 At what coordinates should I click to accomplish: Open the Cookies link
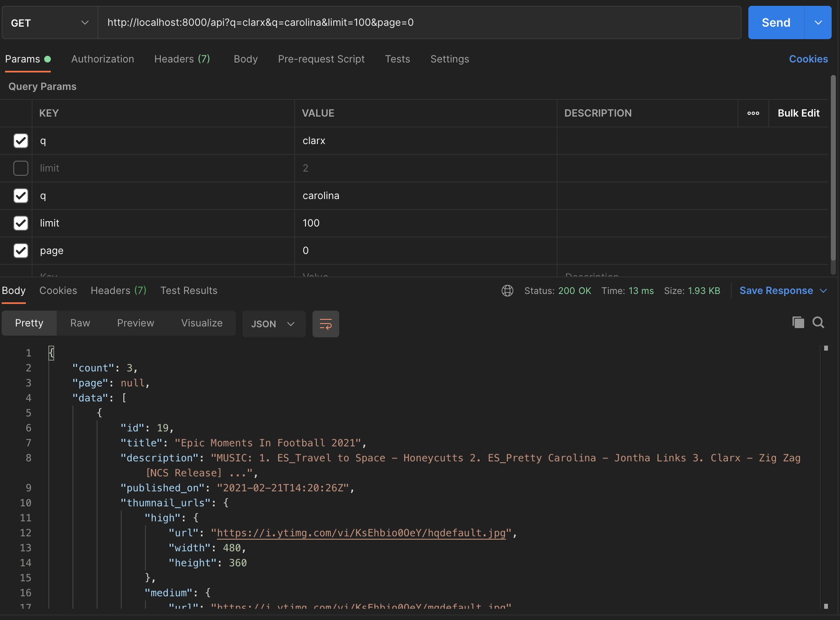(808, 59)
